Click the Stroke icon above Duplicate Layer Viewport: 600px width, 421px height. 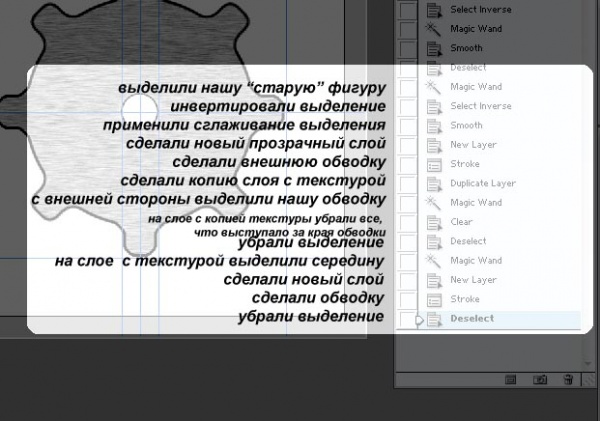pyautogui.click(x=434, y=164)
